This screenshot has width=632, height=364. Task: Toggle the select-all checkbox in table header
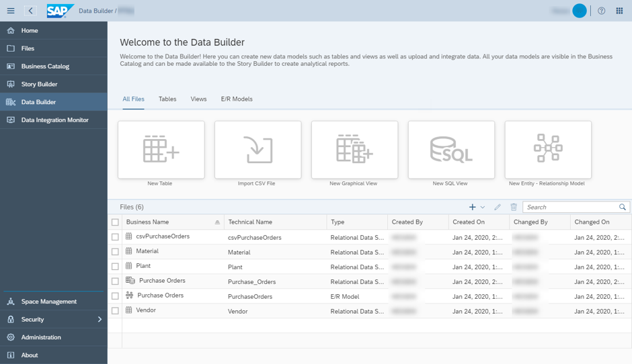click(115, 222)
